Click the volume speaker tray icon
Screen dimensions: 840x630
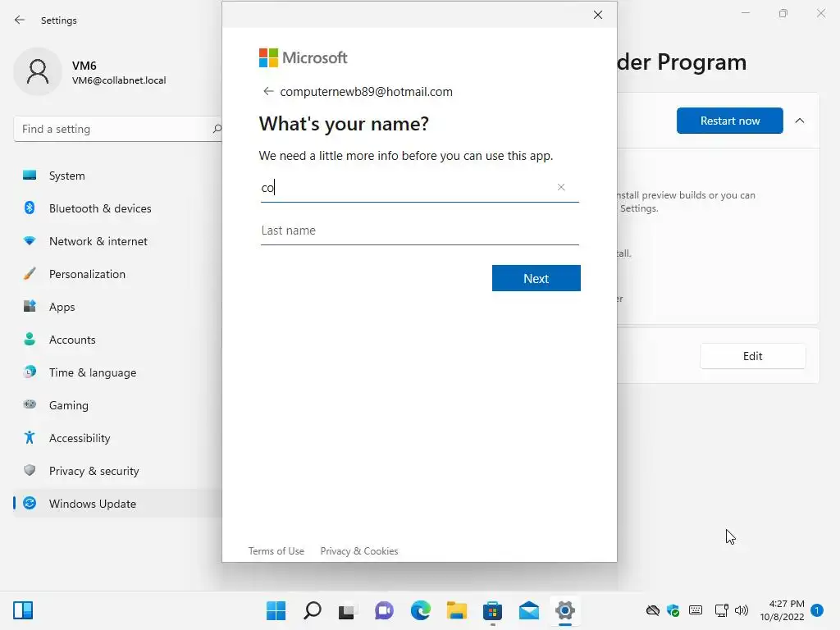(x=742, y=610)
